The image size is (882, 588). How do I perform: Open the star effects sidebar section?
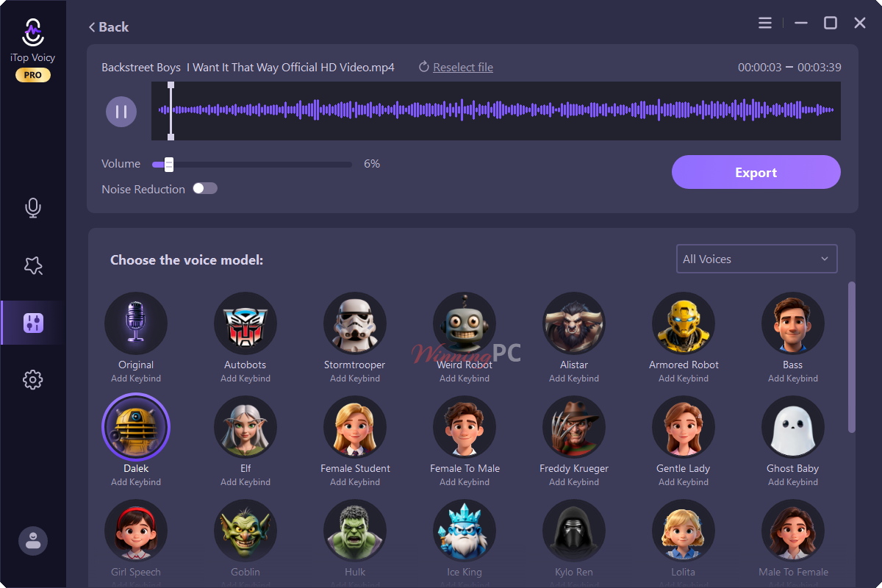(33, 265)
